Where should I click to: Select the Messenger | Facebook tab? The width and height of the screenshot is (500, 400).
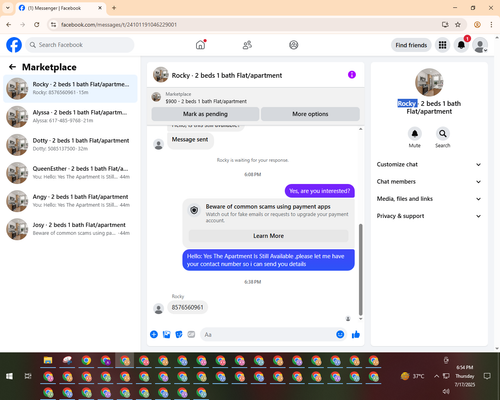60,8
